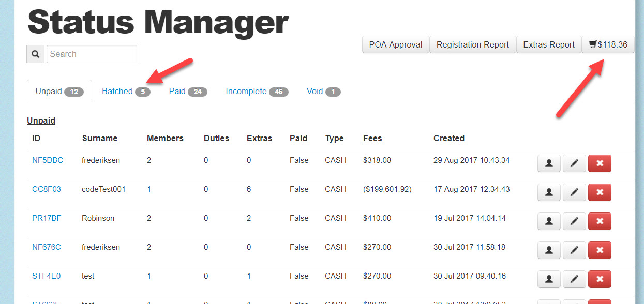
Task: Click the Extras count link in STF4E0 row
Action: 249,276
